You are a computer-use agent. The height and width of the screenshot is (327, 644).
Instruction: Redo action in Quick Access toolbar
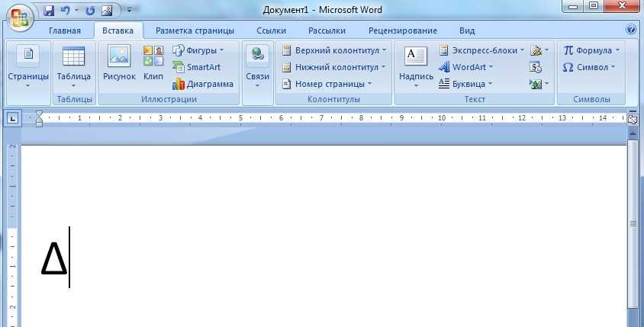pyautogui.click(x=89, y=11)
